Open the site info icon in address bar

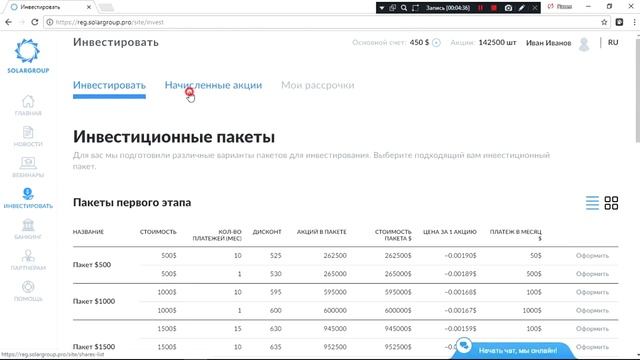point(49,22)
